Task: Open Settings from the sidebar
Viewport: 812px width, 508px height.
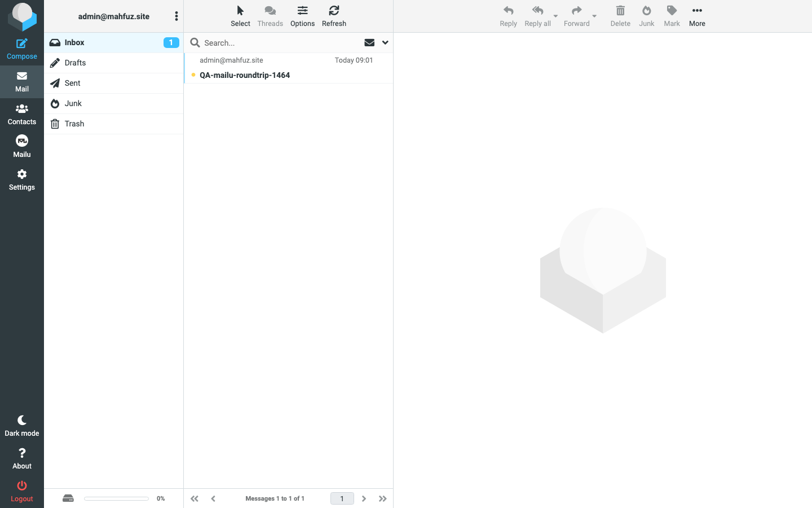Action: point(22,180)
